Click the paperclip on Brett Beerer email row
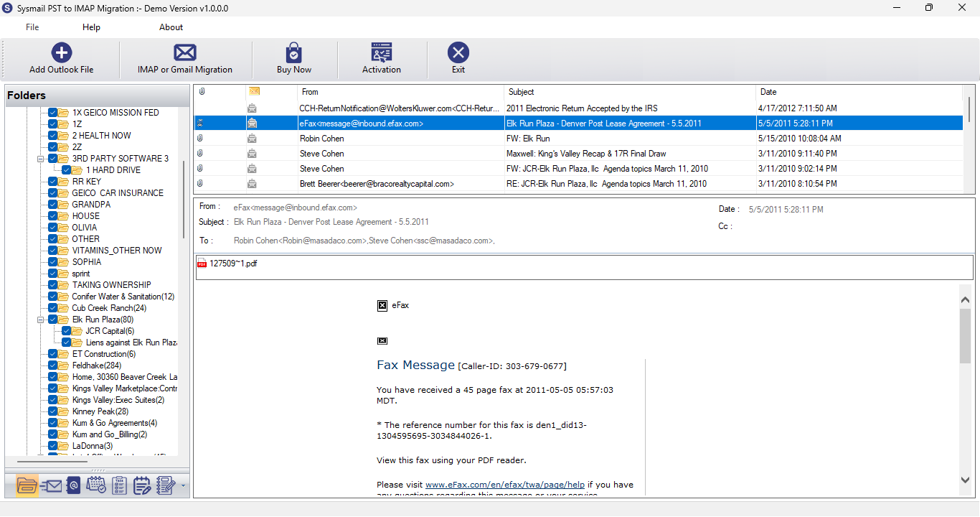Viewport: 980px width, 517px height. click(200, 184)
